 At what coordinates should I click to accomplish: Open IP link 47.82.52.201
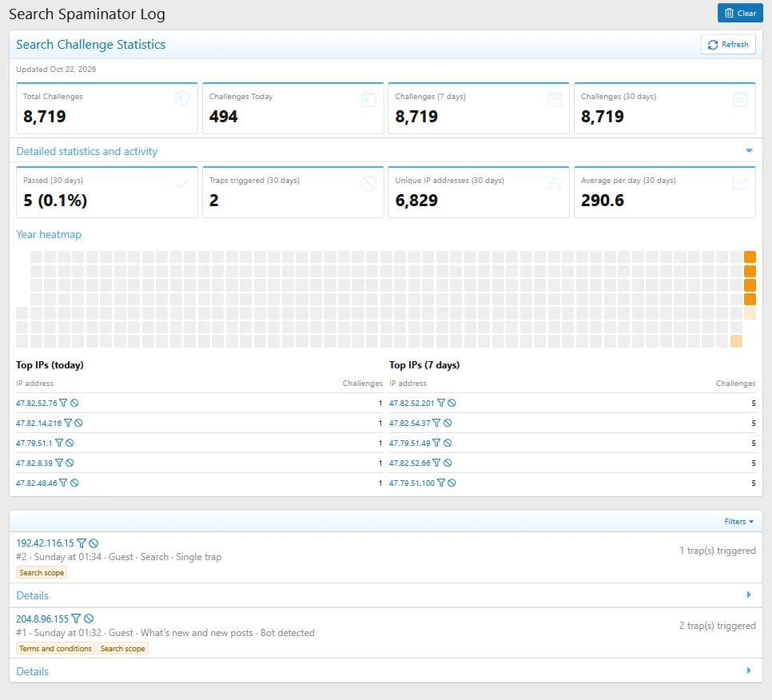click(x=412, y=404)
